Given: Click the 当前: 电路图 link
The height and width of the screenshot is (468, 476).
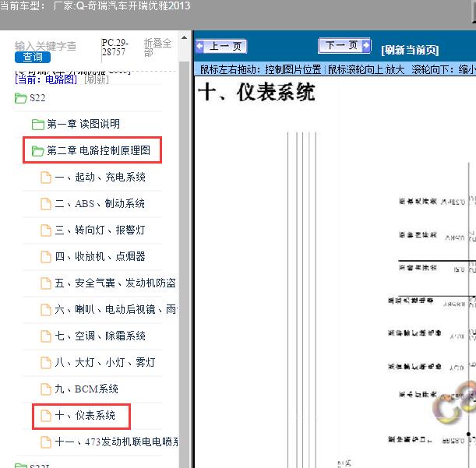Looking at the screenshot, I should 46,79.
